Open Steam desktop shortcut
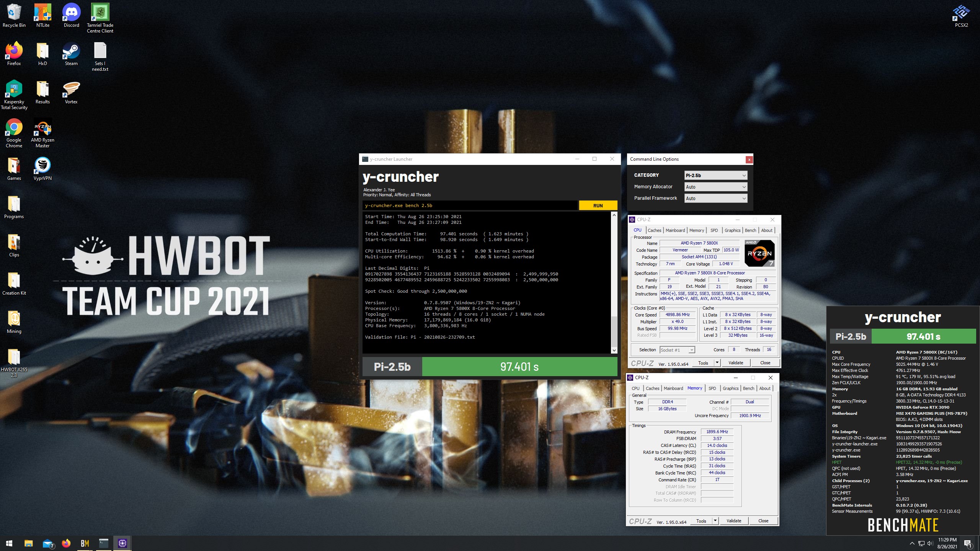This screenshot has width=980, height=551. [x=71, y=54]
